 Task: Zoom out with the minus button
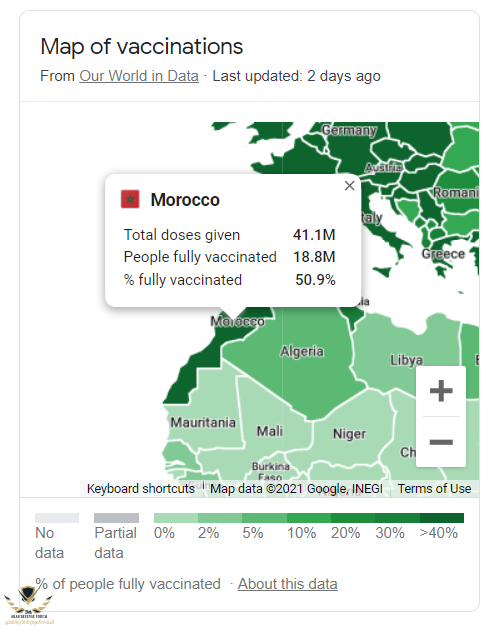pos(441,442)
